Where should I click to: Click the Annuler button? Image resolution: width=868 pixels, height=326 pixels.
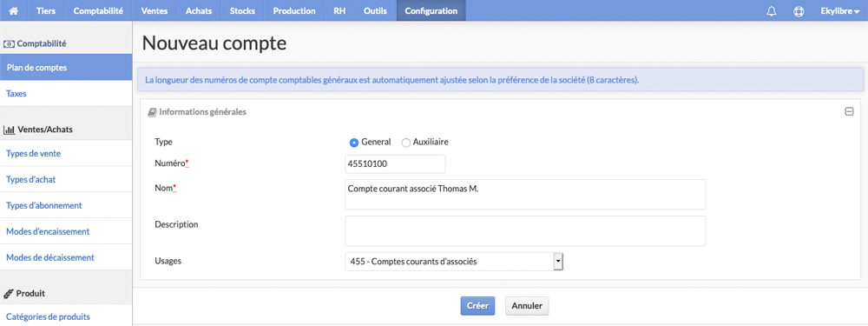point(527,306)
